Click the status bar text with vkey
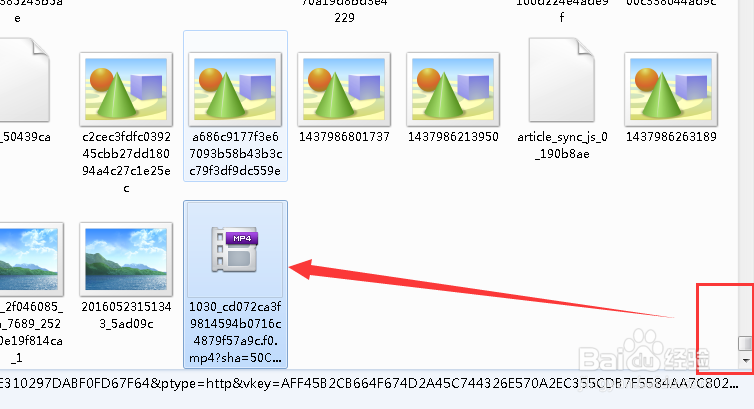This screenshot has width=754, height=409. point(369,384)
